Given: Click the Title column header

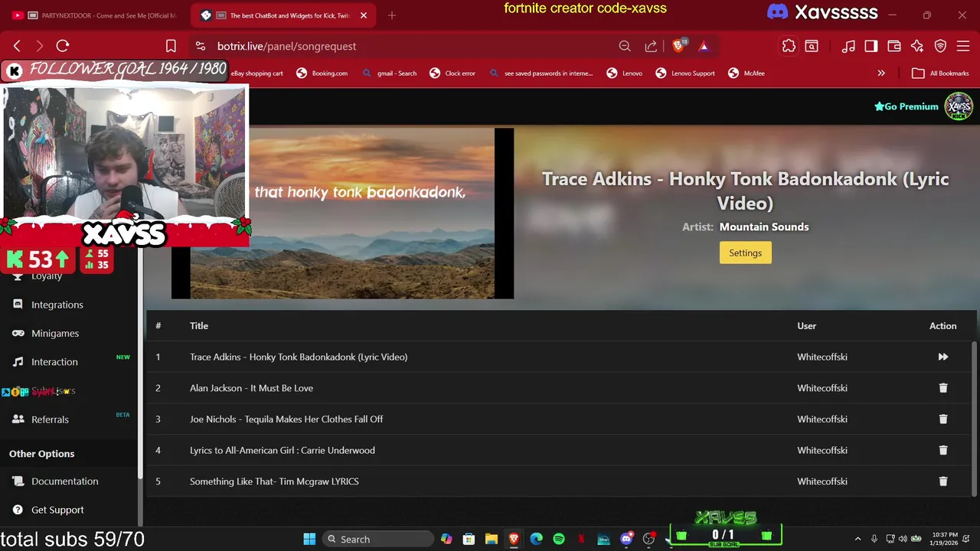Looking at the screenshot, I should (x=199, y=326).
